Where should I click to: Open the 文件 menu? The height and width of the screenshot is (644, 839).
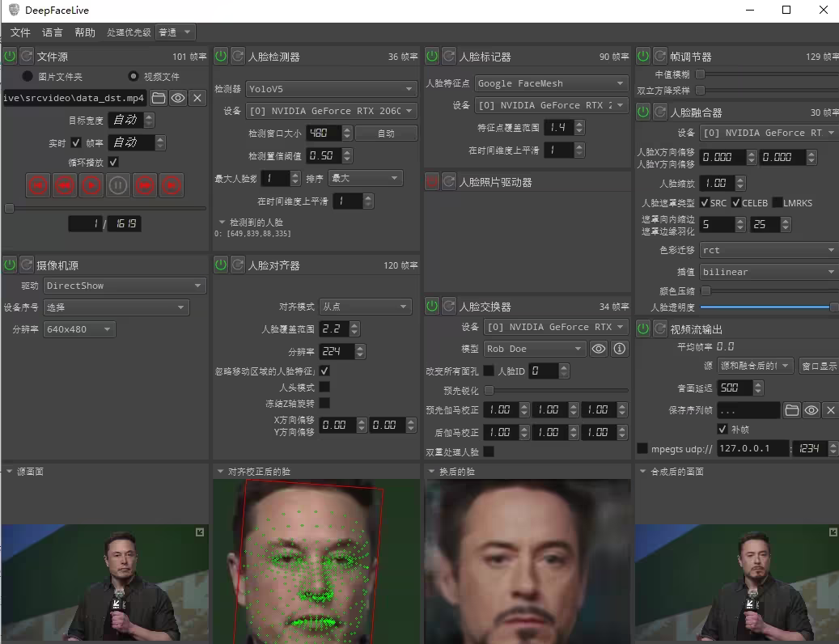20,32
